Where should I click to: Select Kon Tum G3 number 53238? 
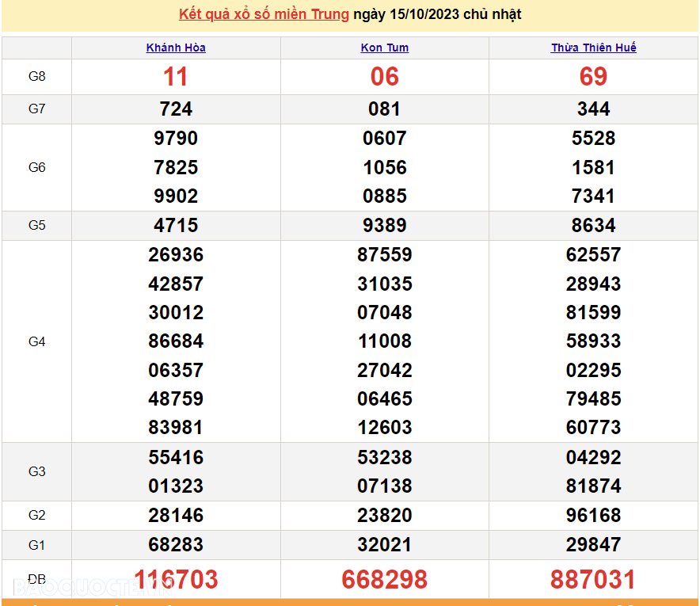pyautogui.click(x=385, y=458)
